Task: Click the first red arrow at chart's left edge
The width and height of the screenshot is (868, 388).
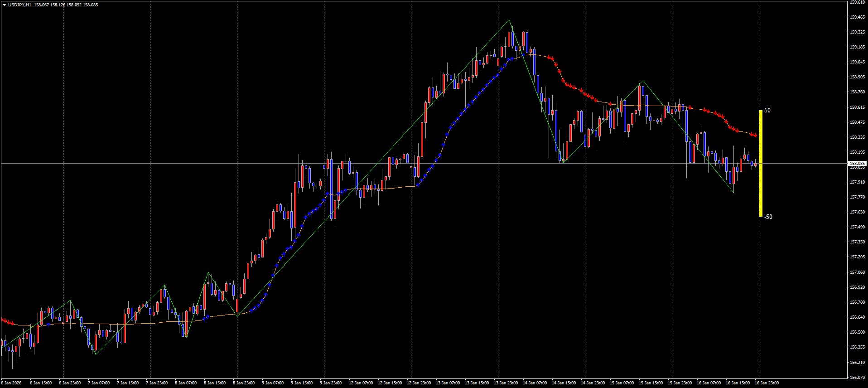Action: pos(3,320)
